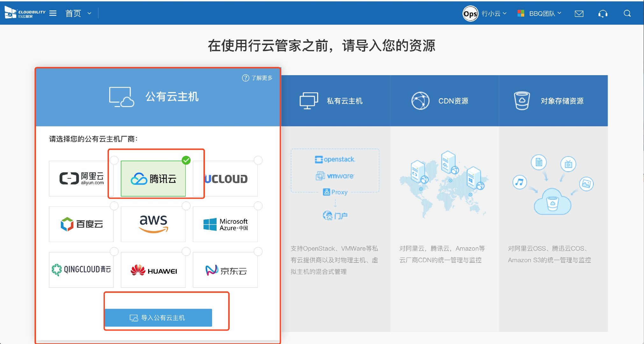Viewport: 644px width, 344px height.
Task: Switch to the 对象存储资源 tab
Action: 554,101
